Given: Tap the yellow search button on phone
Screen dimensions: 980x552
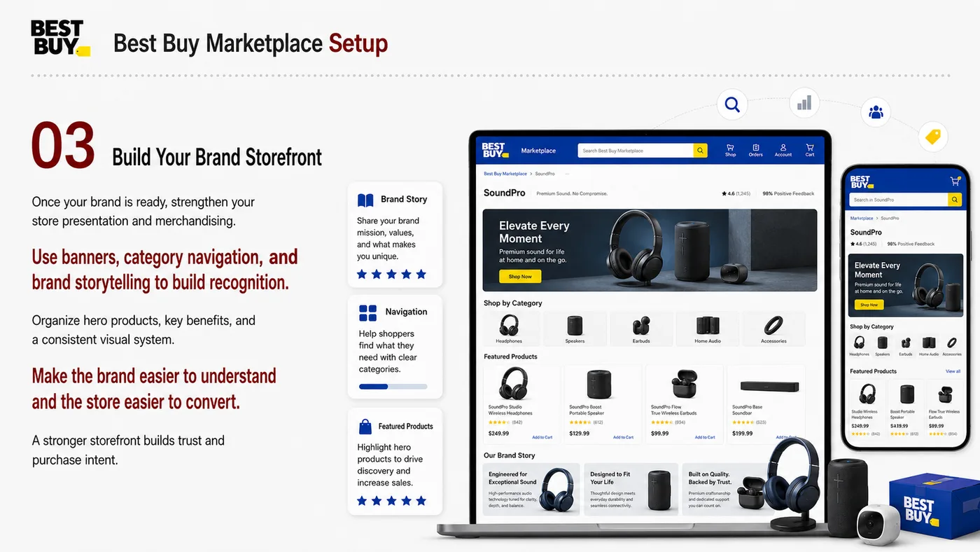Looking at the screenshot, I should coord(955,200).
